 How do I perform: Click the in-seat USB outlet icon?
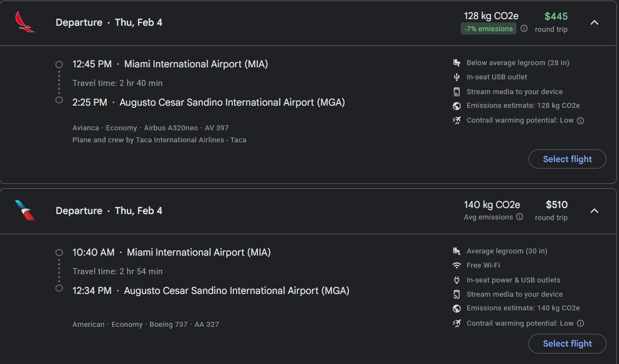(x=457, y=77)
